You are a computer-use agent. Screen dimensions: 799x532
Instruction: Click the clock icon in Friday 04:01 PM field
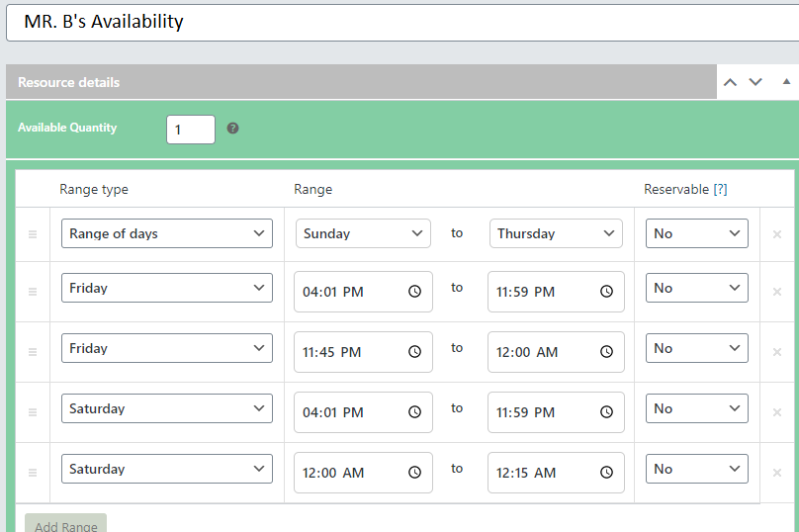[x=415, y=292]
